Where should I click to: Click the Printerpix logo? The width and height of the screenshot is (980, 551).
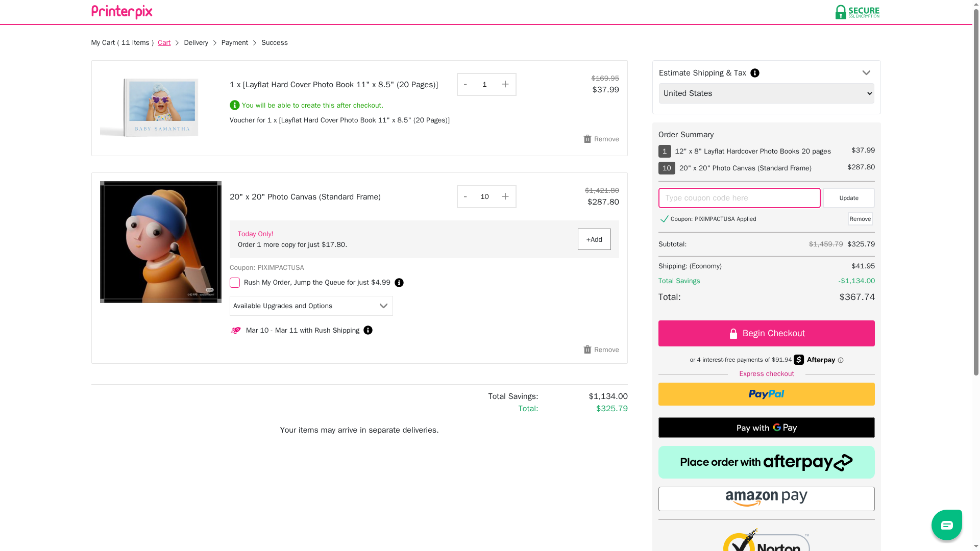[121, 12]
